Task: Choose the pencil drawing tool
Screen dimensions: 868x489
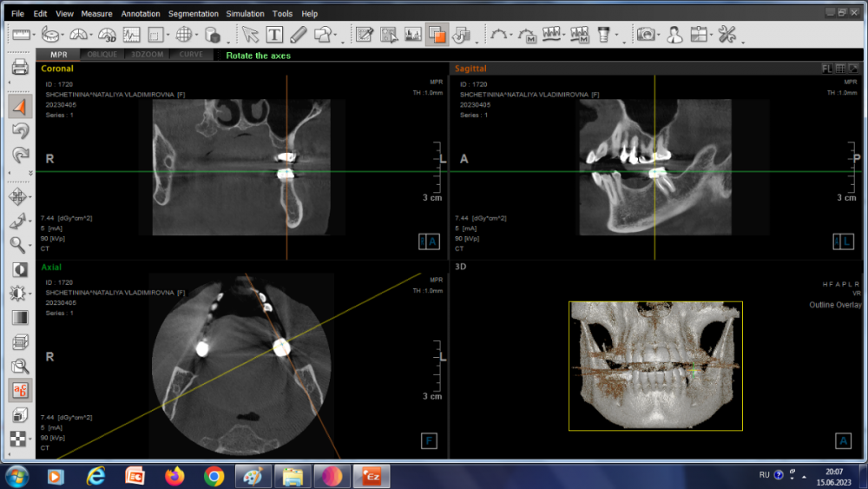Action: 298,35
